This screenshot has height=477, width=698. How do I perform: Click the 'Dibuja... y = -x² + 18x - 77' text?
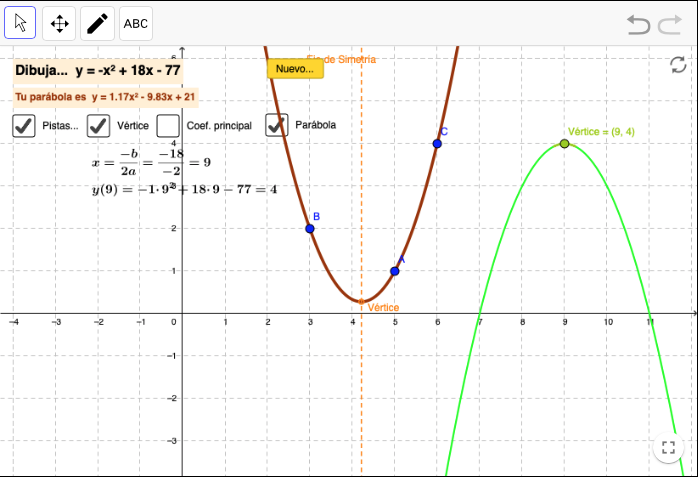pyautogui.click(x=97, y=71)
